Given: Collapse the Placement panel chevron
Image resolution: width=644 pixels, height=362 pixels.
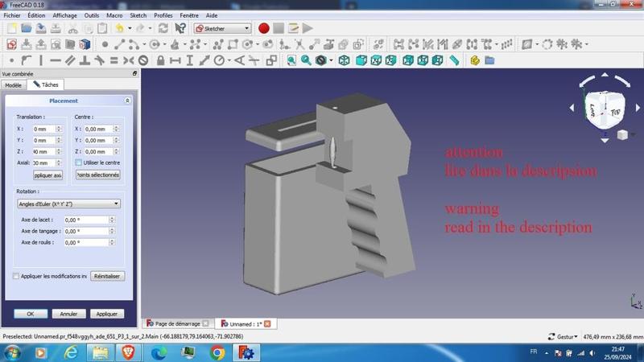Looking at the screenshot, I should tap(127, 101).
